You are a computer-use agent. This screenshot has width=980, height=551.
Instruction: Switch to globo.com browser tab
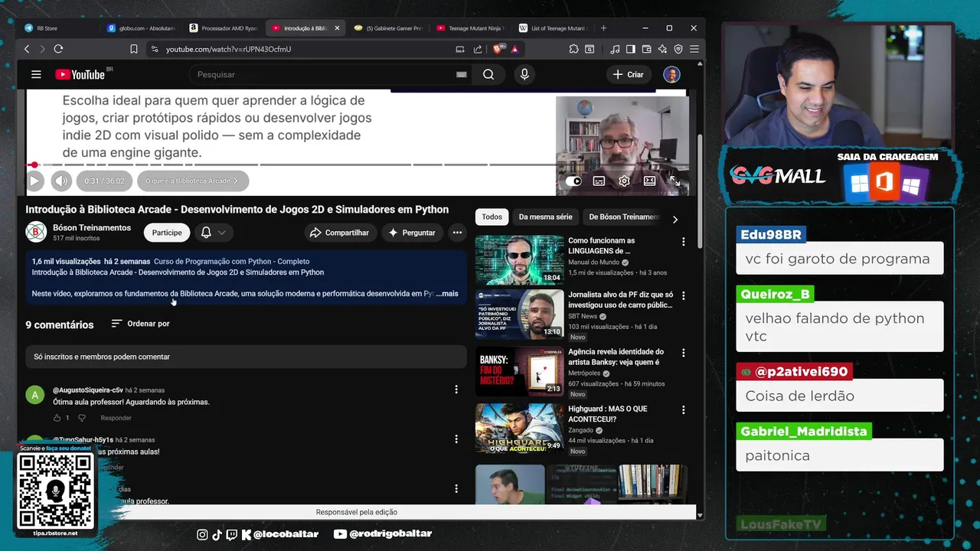coord(141,28)
